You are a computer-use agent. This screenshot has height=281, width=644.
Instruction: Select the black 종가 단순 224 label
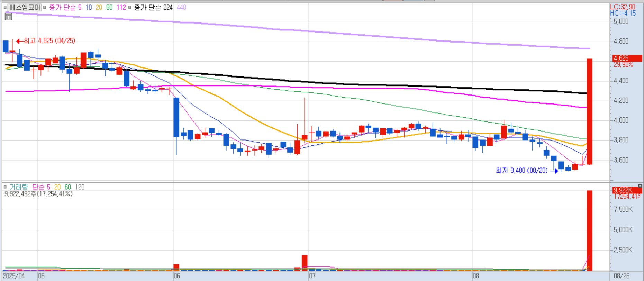(153, 7)
